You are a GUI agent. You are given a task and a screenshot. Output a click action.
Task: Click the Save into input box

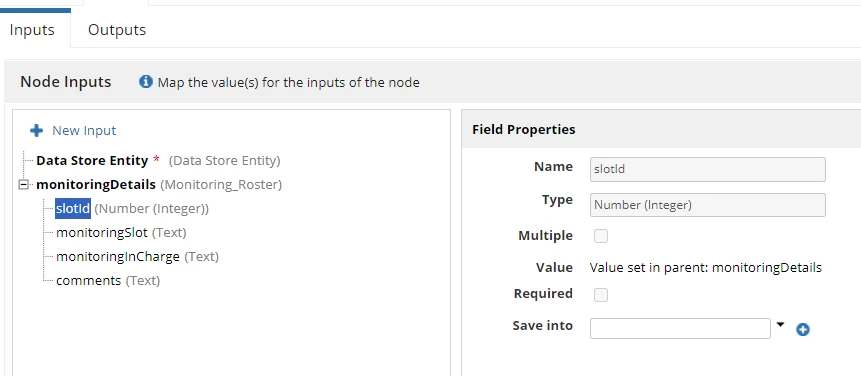click(x=680, y=328)
